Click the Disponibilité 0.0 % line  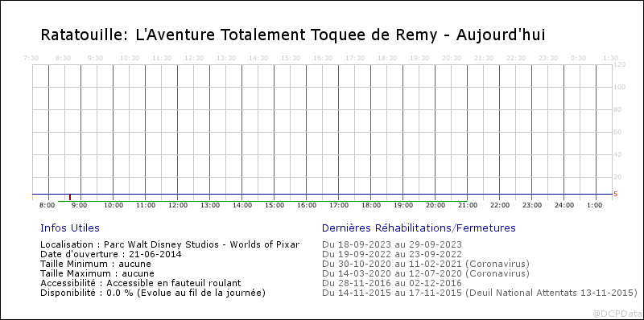click(x=153, y=293)
